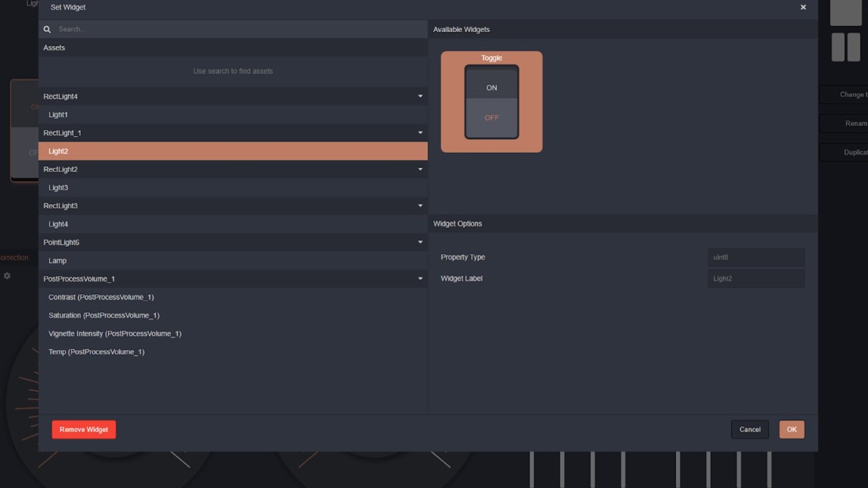Switch the Toggle widget ON
The width and height of the screenshot is (868, 488).
click(x=492, y=87)
